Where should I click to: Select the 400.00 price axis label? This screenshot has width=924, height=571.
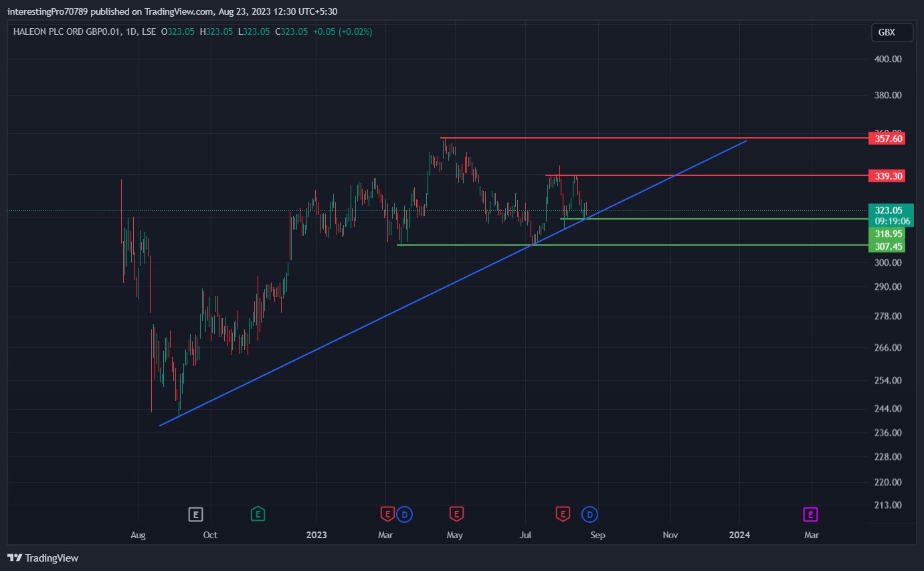(889, 59)
